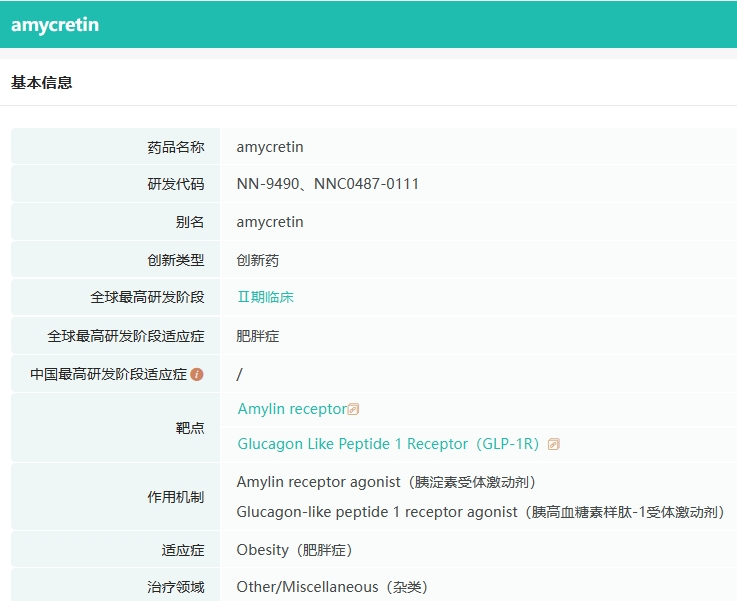This screenshot has width=737, height=601.
Task: Select the alias value amycretin in 别名 row
Action: [270, 222]
